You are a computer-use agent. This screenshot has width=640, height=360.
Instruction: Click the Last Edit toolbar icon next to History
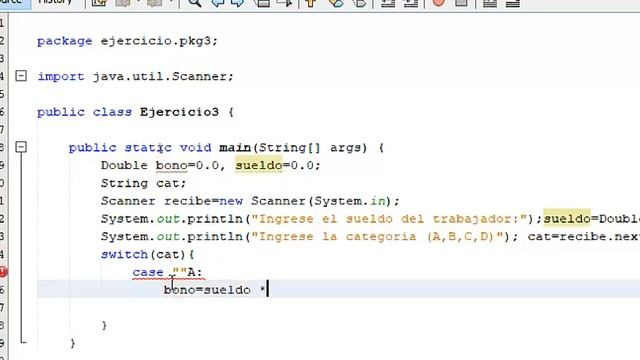(x=99, y=3)
